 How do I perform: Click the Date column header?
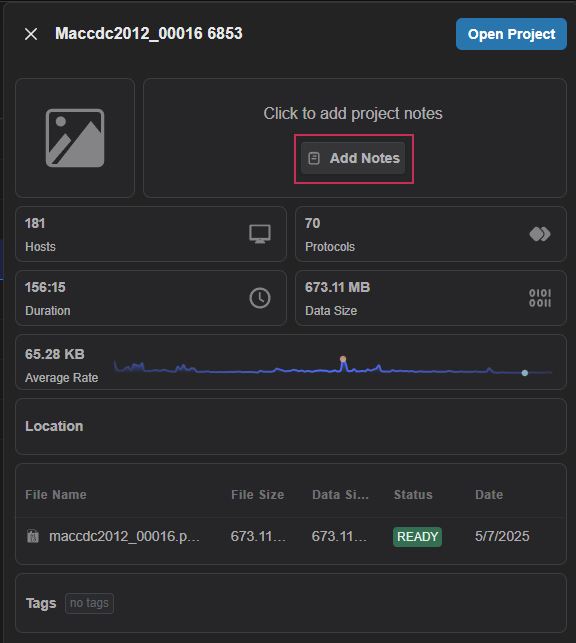click(x=489, y=495)
